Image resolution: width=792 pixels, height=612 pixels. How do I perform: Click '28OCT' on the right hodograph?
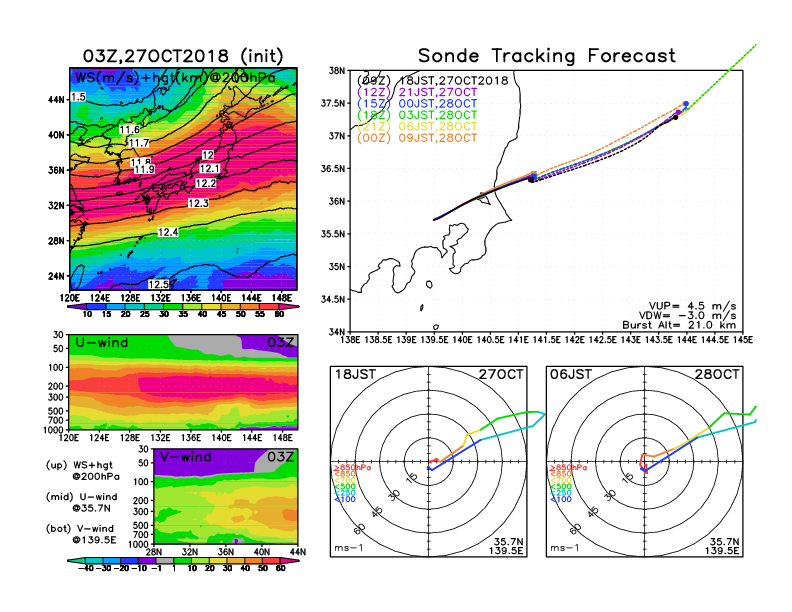(717, 374)
